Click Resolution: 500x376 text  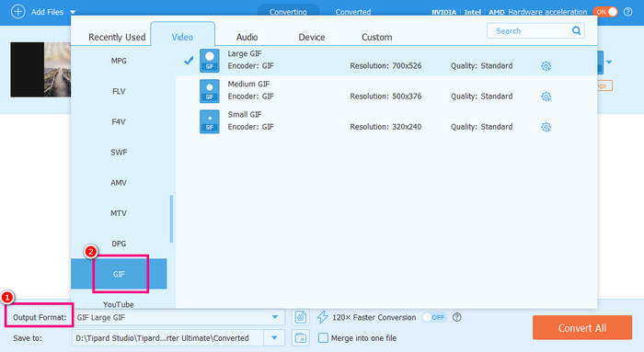[x=385, y=96]
